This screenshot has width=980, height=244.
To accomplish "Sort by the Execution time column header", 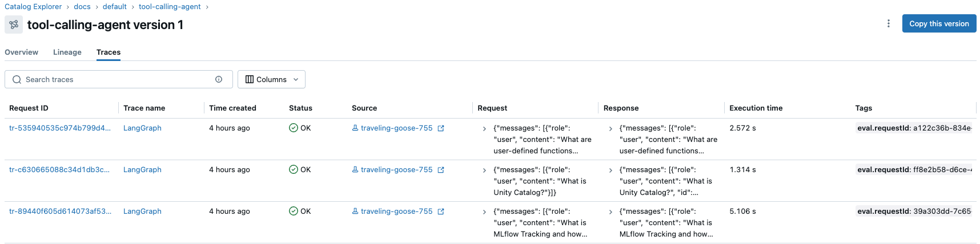I will pos(756,108).
